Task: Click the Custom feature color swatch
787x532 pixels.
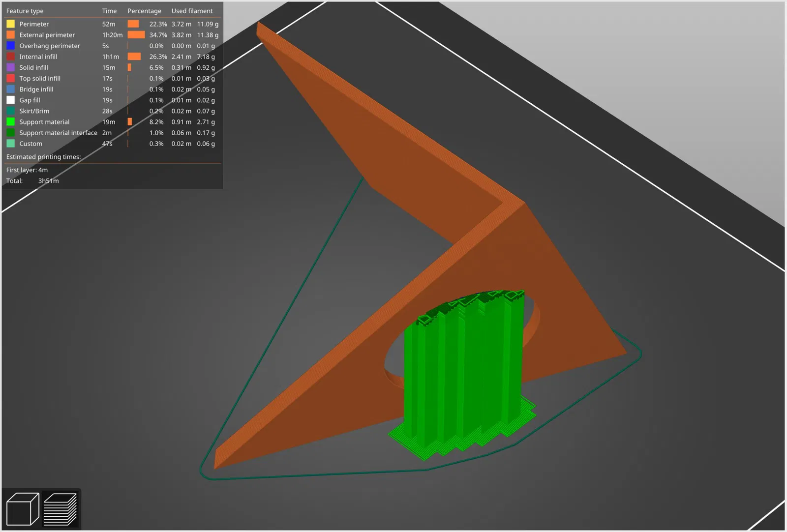Action: [10, 144]
